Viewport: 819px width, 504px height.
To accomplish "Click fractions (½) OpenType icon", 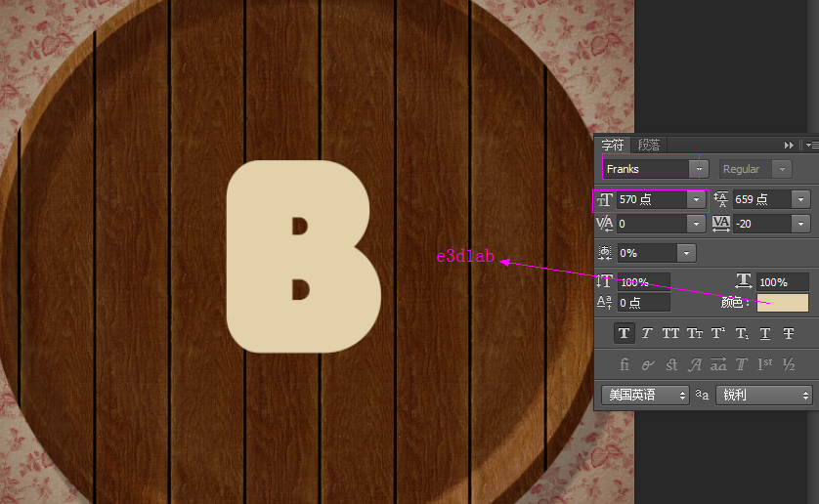I will click(x=789, y=364).
